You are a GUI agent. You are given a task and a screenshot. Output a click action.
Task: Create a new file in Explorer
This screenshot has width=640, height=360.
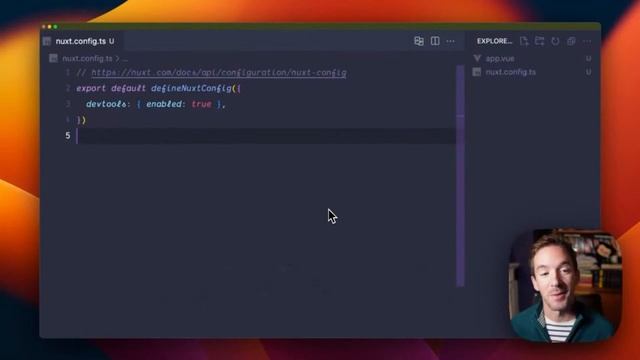tap(524, 41)
